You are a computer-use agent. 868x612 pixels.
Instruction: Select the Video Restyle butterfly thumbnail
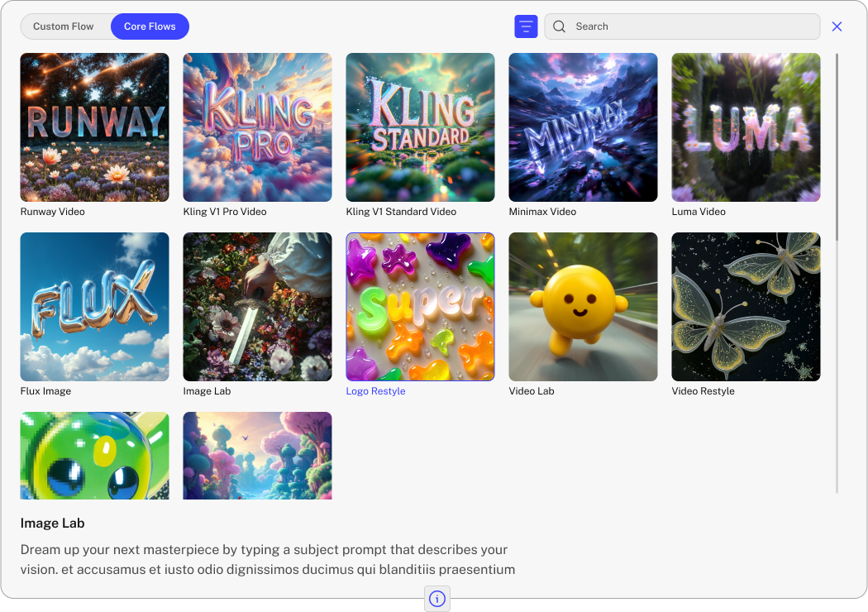click(746, 307)
